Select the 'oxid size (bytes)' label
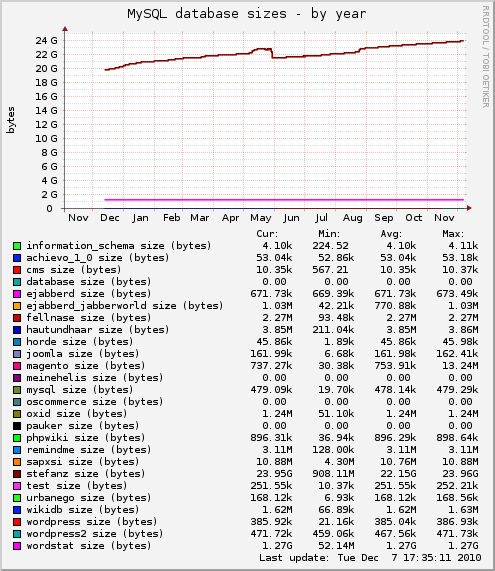The height and width of the screenshot is (571, 495). click(x=76, y=414)
